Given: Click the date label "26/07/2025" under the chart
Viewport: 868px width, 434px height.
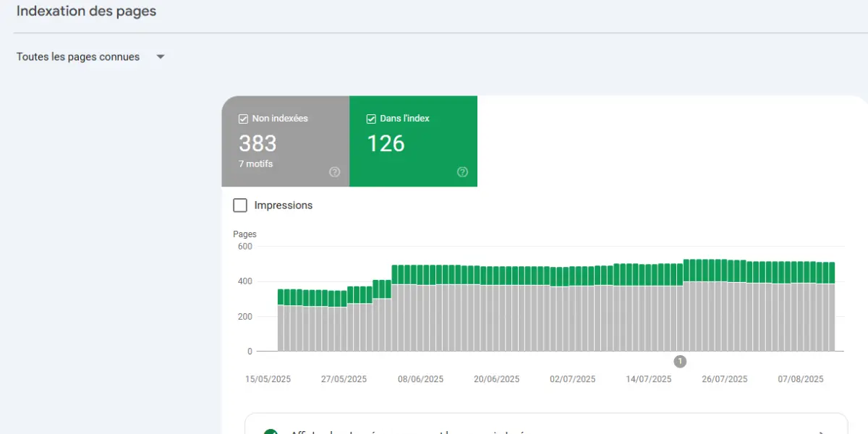Looking at the screenshot, I should point(724,378).
